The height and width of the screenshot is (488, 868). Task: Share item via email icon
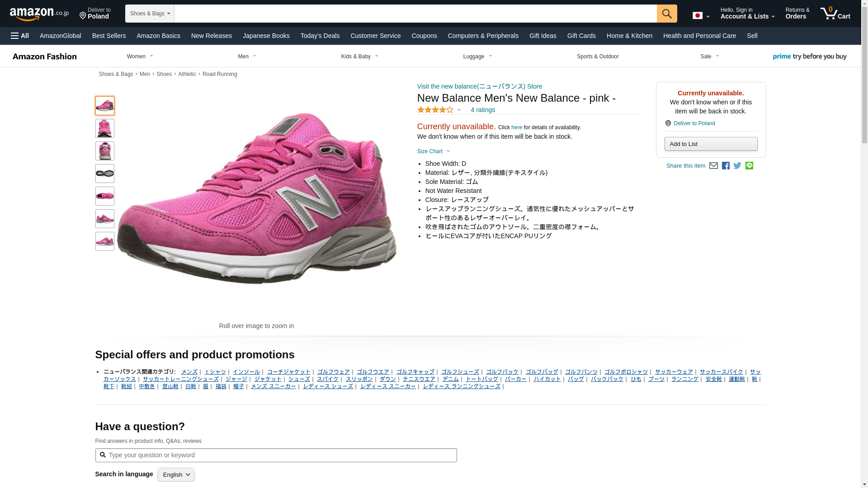[x=713, y=166]
